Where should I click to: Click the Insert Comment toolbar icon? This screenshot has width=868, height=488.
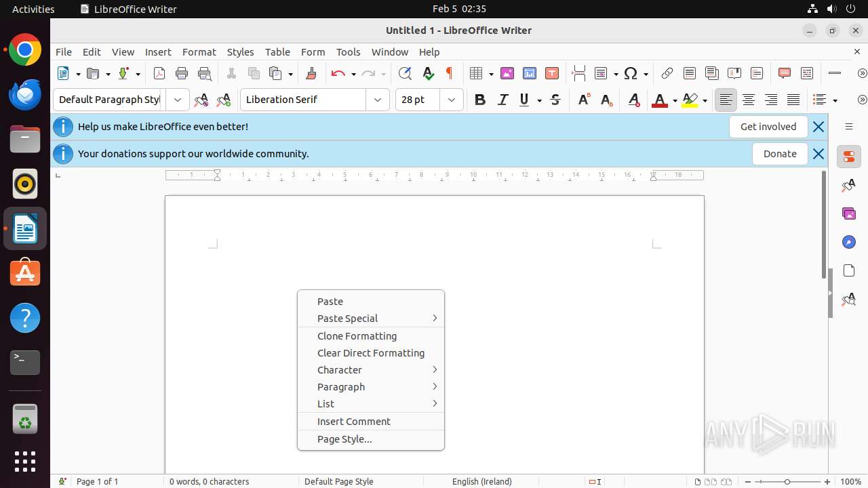785,73
